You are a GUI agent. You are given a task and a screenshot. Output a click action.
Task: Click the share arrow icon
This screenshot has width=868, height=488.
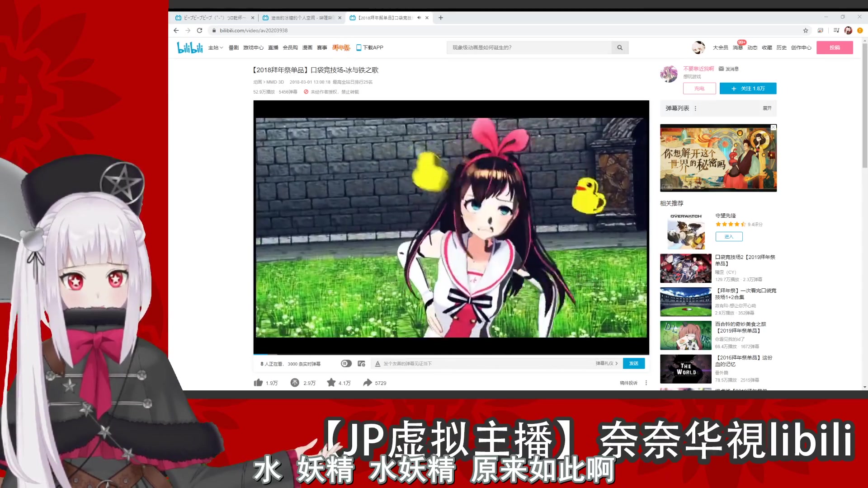368,383
